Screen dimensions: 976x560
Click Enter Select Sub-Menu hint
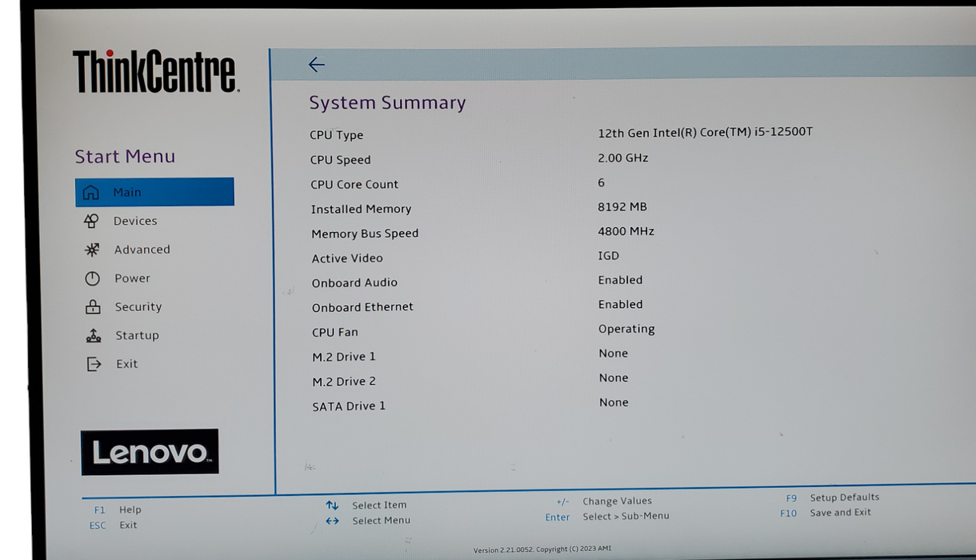[607, 517]
